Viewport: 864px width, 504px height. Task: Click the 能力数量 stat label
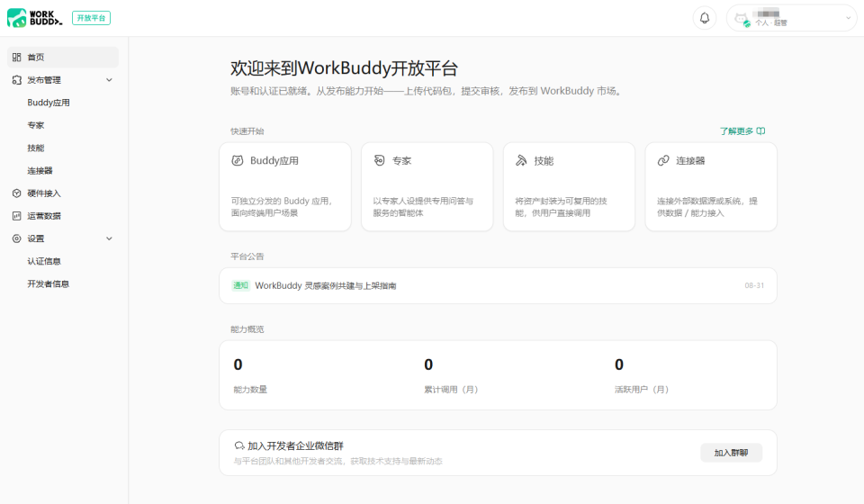tap(250, 390)
